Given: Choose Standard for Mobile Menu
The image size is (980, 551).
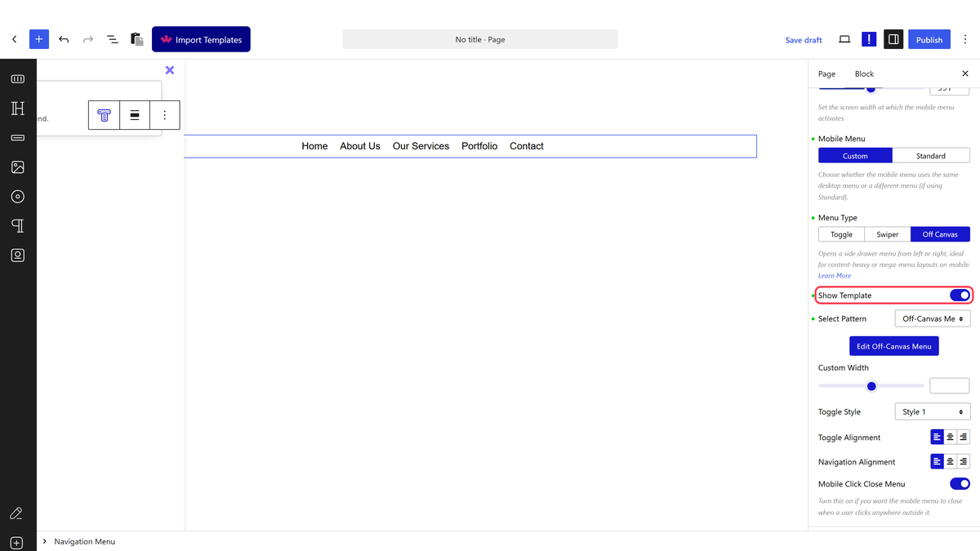Looking at the screenshot, I should coord(931,156).
